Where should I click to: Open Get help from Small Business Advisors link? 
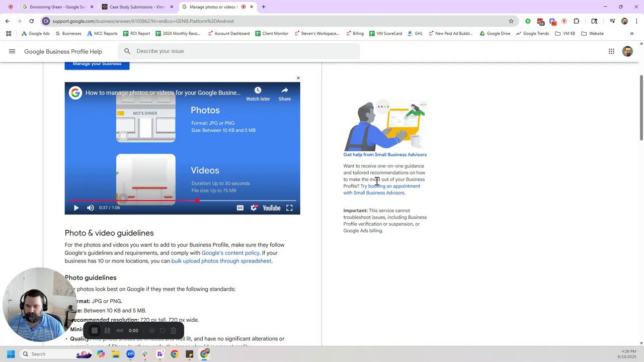385,155
